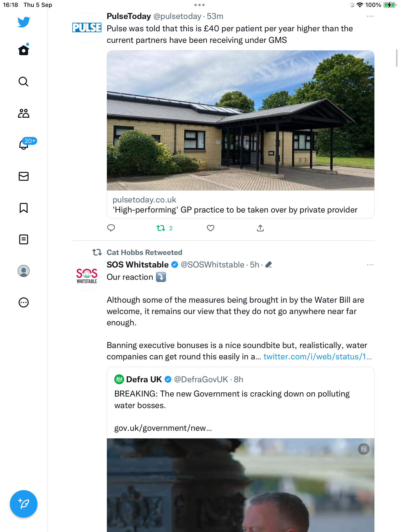Screen dimensions: 399x532
Task: Open More circle menu in sidebar
Action: [x=24, y=302]
